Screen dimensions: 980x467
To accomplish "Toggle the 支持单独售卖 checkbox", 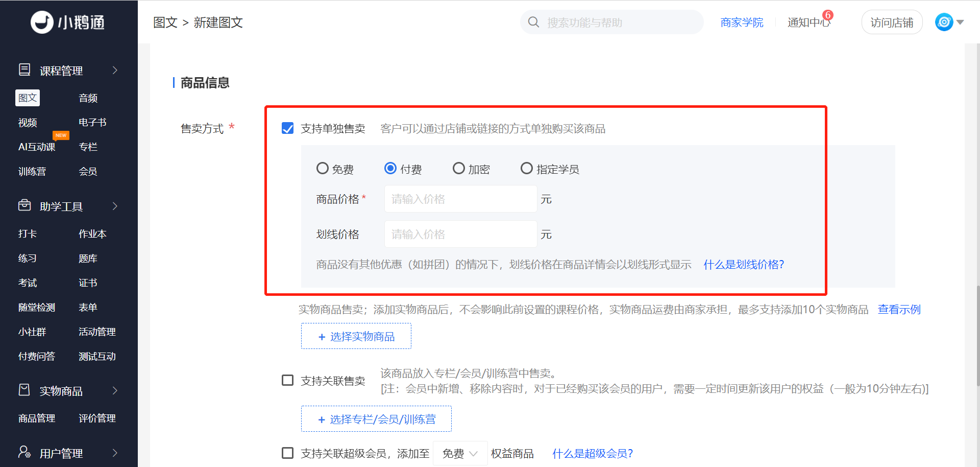I will click(288, 128).
